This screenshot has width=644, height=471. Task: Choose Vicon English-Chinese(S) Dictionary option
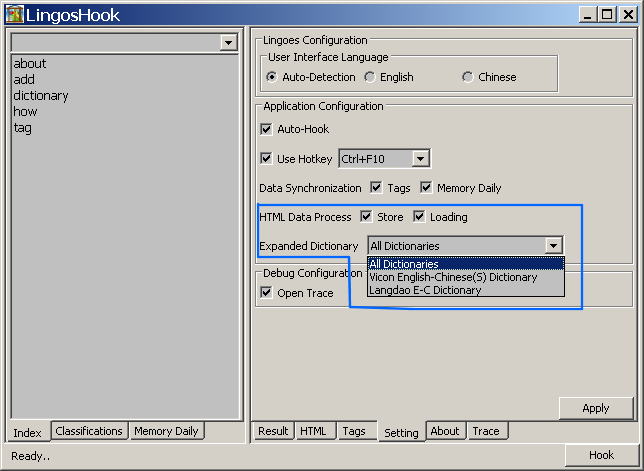point(466,277)
